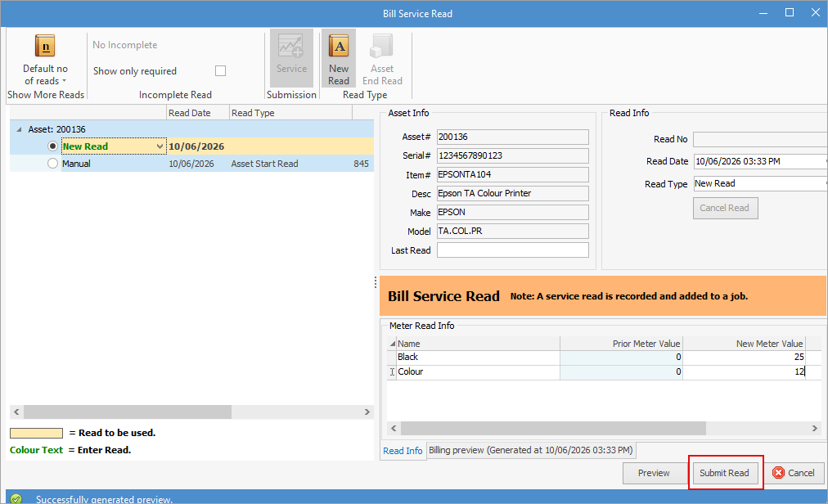Click the Submit Read button
Screen dimensions: 828x504
tap(724, 473)
